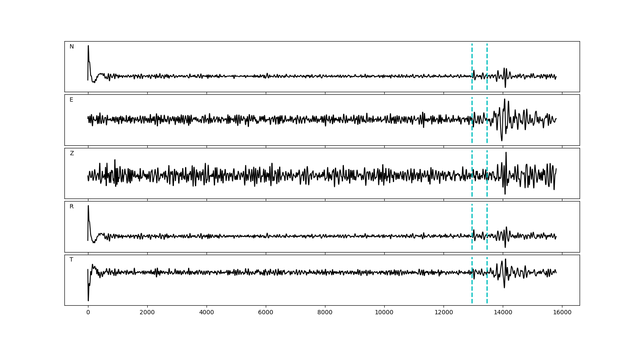Click the 12000 x-axis tick label

tap(444, 313)
